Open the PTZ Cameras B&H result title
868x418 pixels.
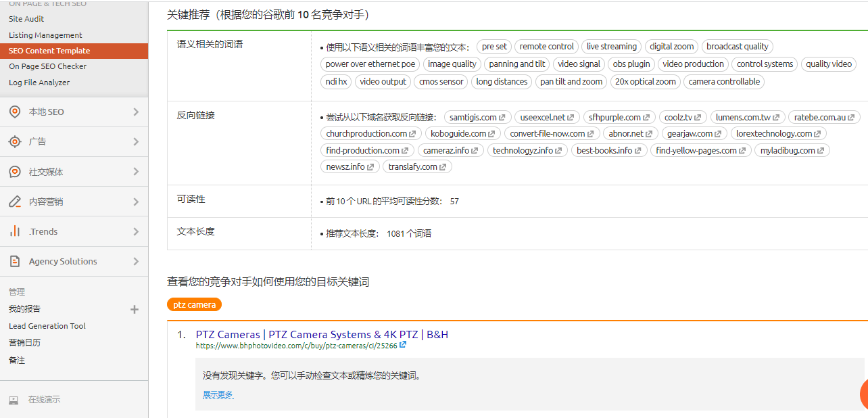(322, 334)
